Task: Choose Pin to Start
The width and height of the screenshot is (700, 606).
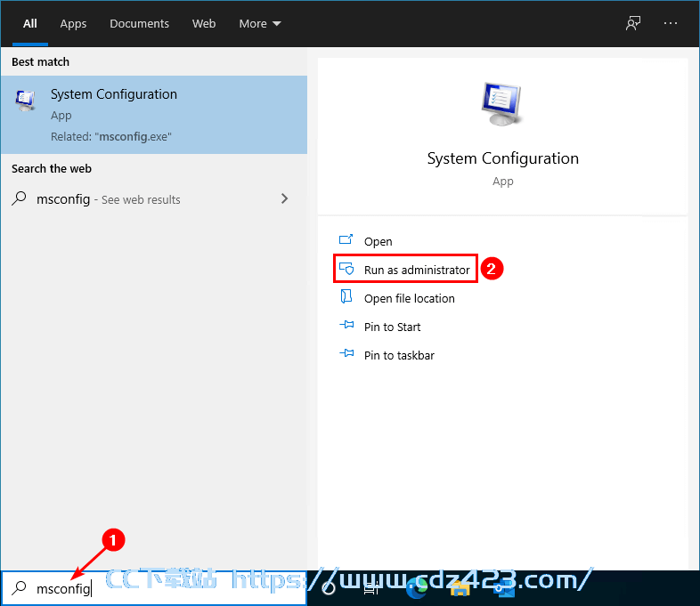Action: (392, 327)
